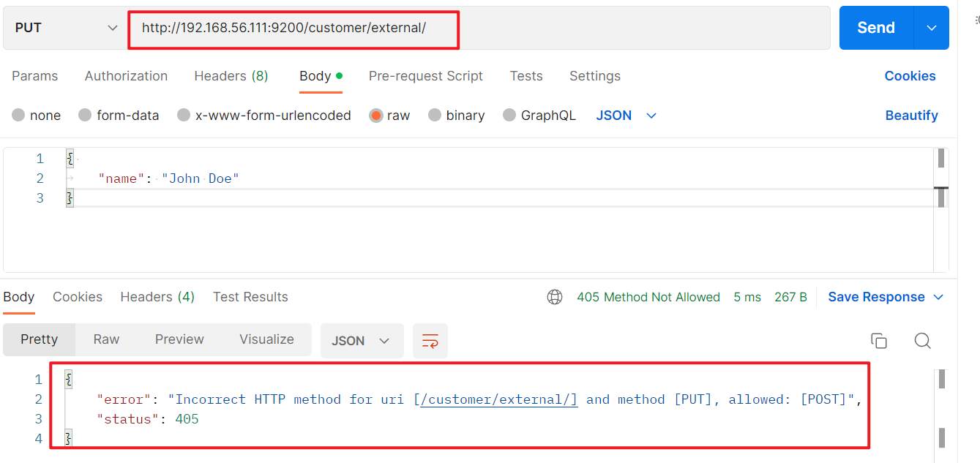Select the binary body type
This screenshot has height=463, width=980.
click(457, 116)
